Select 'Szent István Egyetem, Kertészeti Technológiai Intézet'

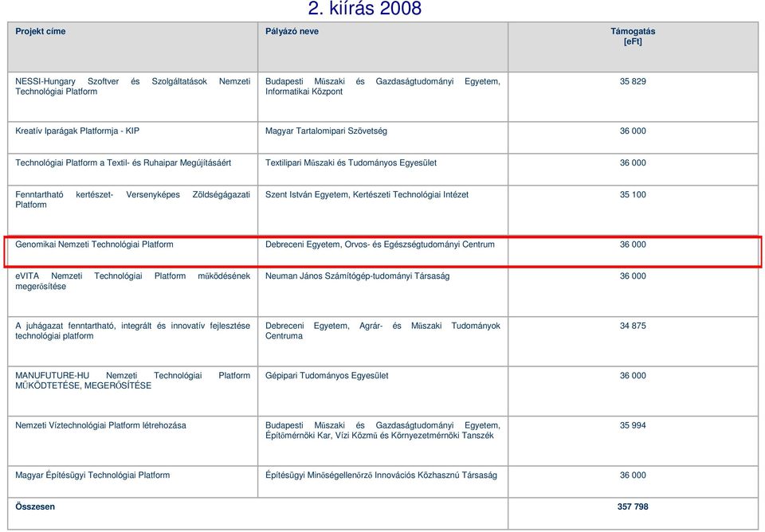coord(367,194)
